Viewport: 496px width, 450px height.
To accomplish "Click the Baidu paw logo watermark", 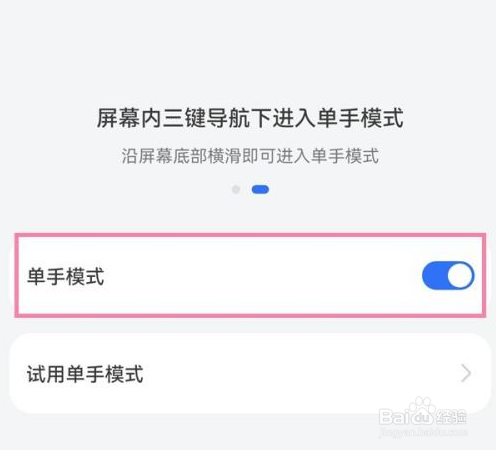I will pyautogui.click(x=422, y=412).
